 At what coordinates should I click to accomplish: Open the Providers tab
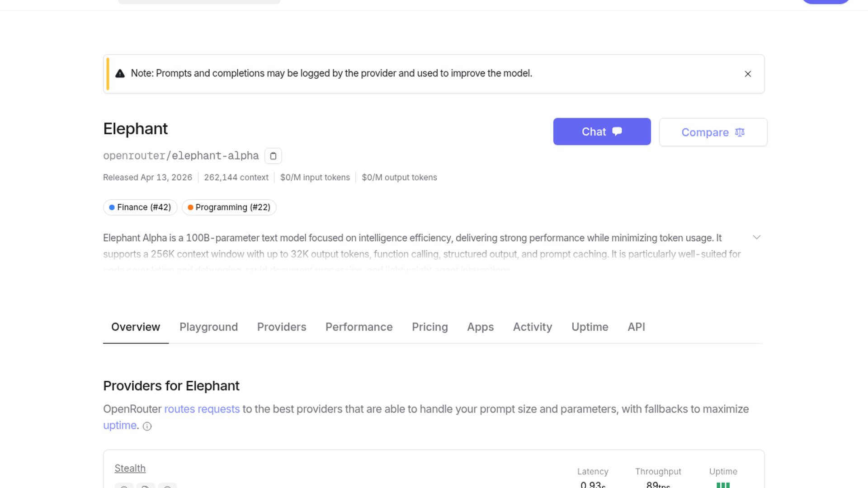(x=282, y=327)
